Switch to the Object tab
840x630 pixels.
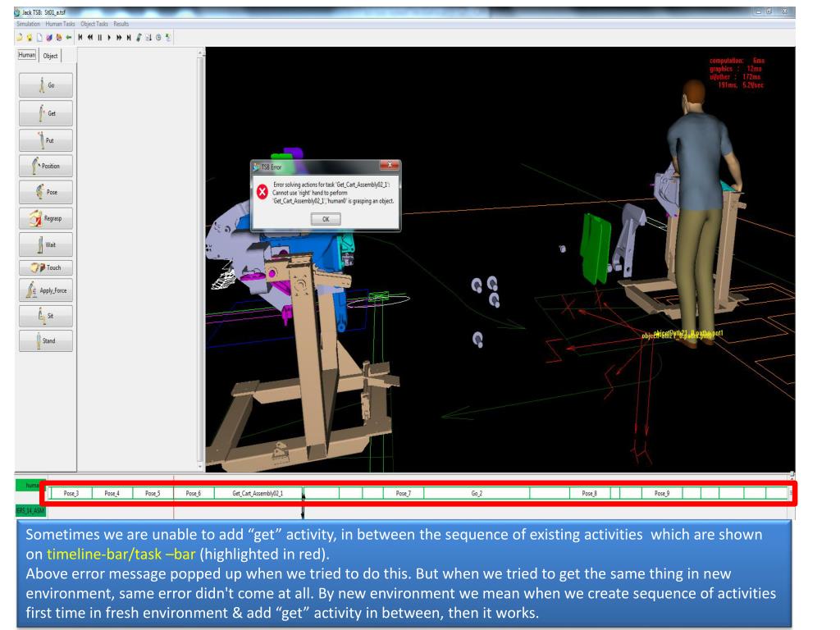tap(50, 56)
